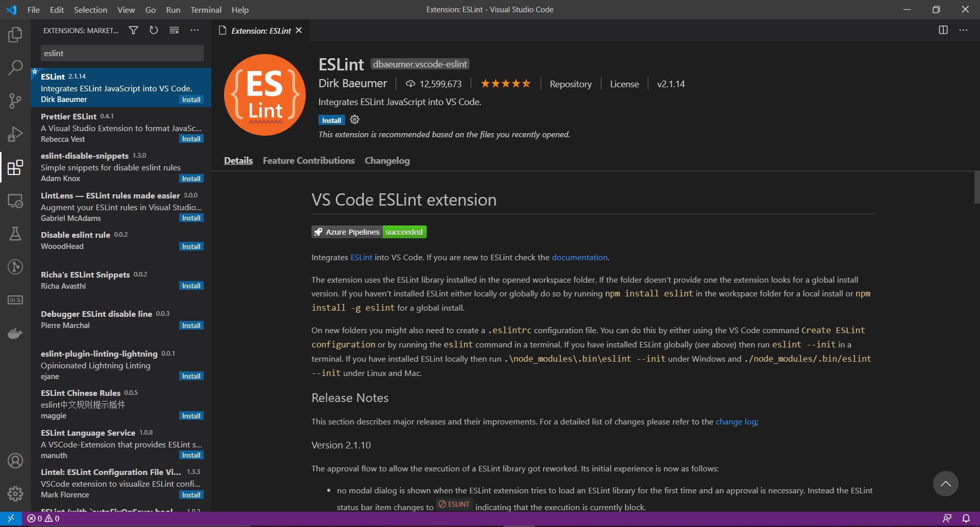Open Remote Explorer view icon
The image size is (980, 527).
[15, 201]
